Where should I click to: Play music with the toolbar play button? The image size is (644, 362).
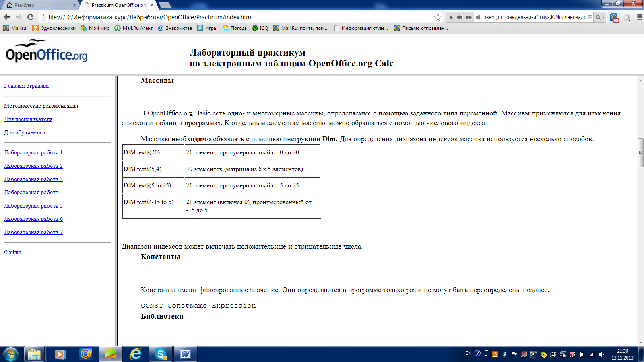(x=451, y=17)
